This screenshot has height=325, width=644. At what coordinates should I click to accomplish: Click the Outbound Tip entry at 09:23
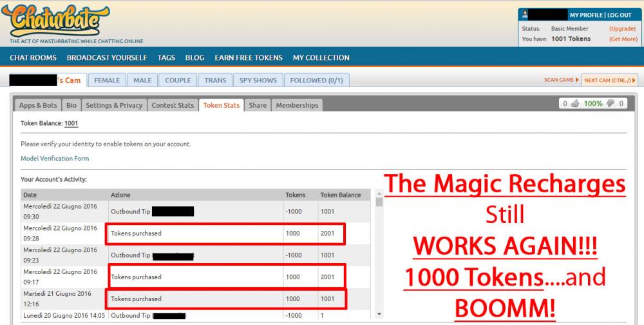click(x=153, y=255)
